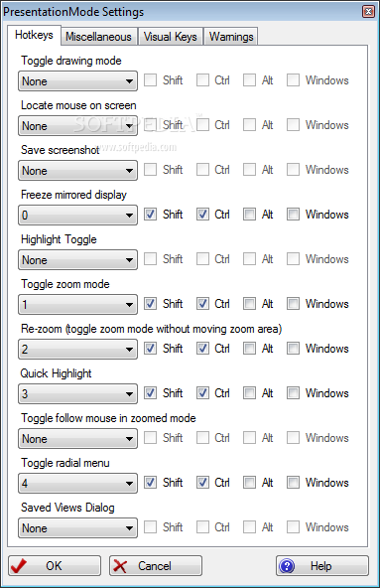Check Alt for Toggle radial menu
Viewport: 380px width, 588px height.
[249, 483]
